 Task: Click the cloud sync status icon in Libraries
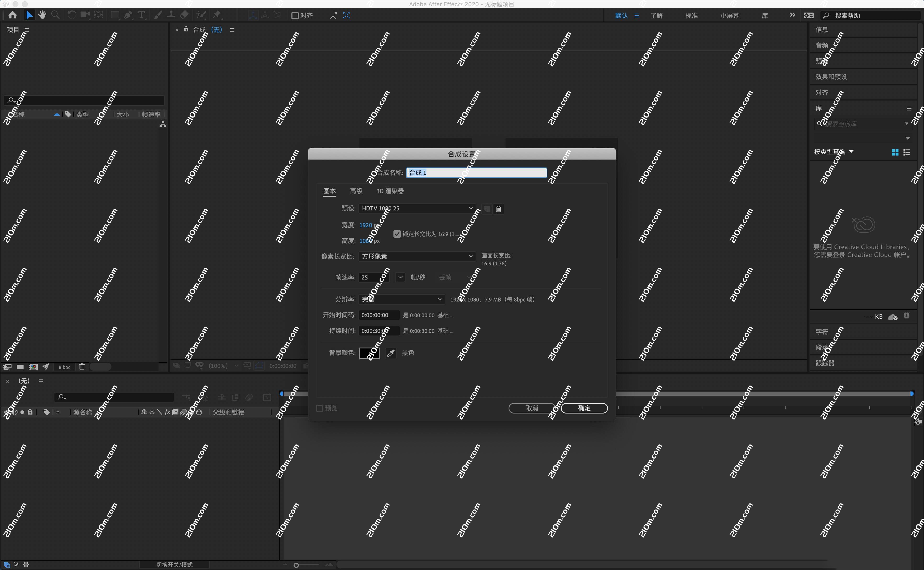[892, 317]
